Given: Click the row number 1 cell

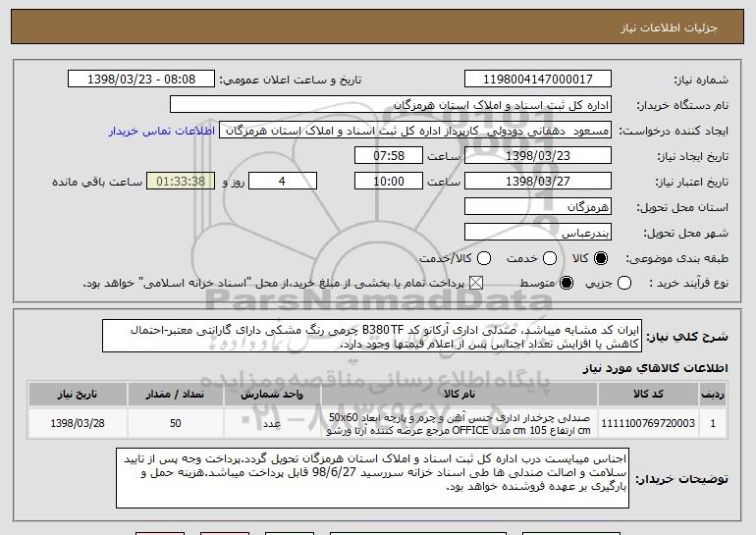Looking at the screenshot, I should tap(713, 423).
